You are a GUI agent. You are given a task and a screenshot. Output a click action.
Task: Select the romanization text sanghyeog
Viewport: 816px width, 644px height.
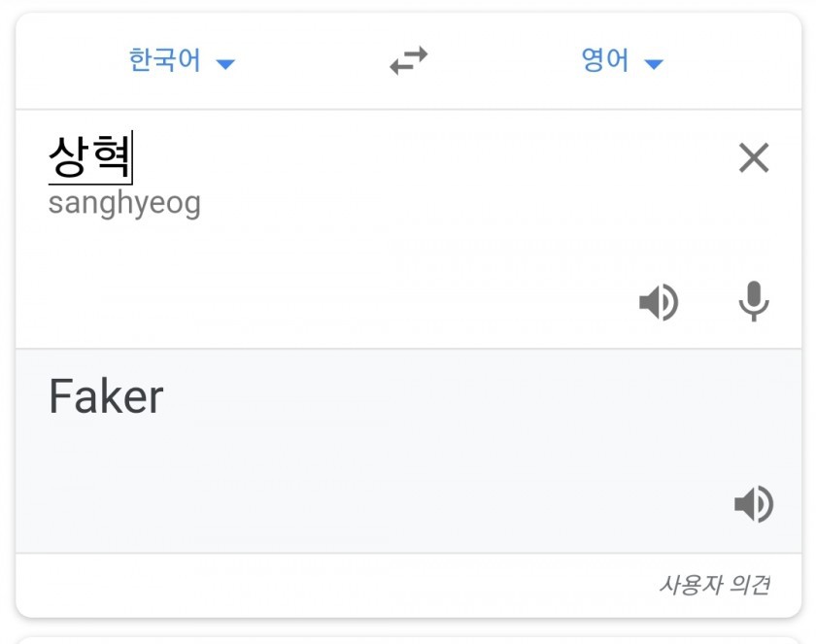click(x=124, y=204)
